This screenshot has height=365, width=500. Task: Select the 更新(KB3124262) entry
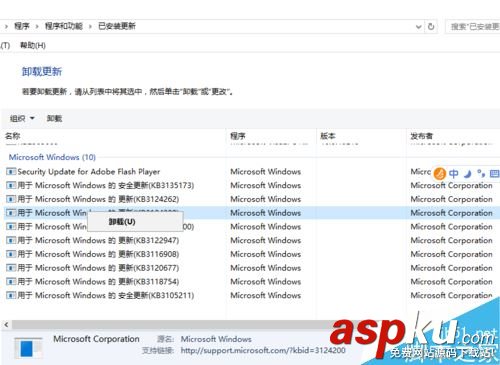98,199
